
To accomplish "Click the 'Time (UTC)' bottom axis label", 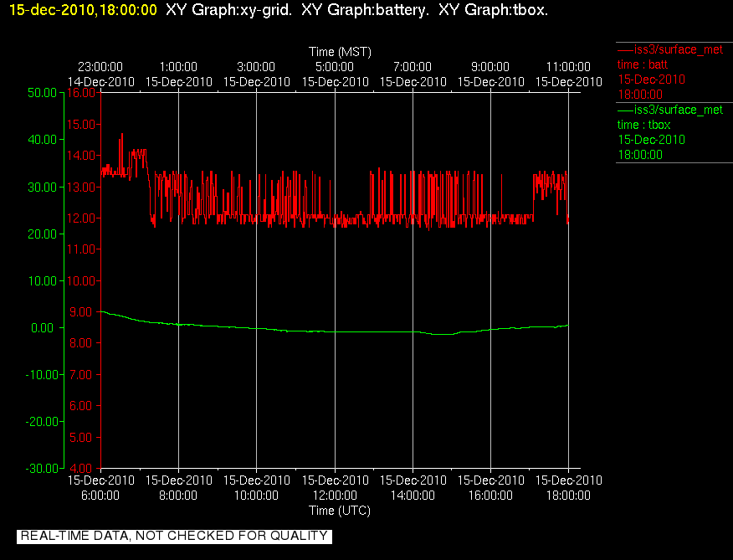I will coord(340,511).
